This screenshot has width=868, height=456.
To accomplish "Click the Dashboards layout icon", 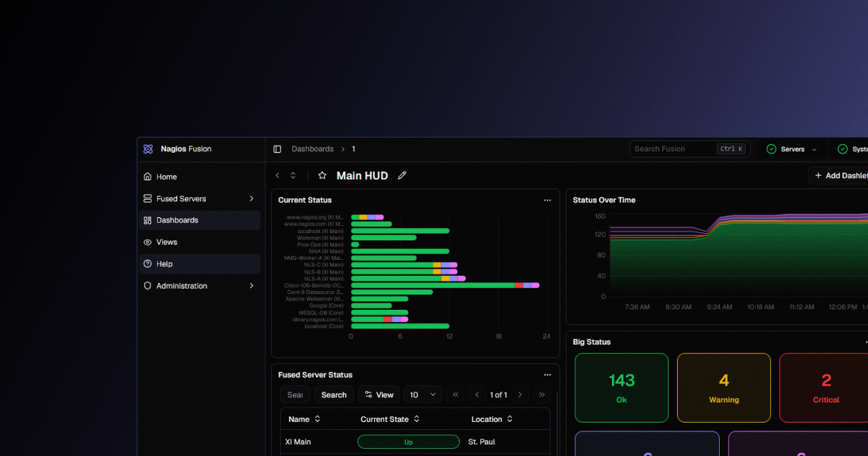I will click(148, 220).
